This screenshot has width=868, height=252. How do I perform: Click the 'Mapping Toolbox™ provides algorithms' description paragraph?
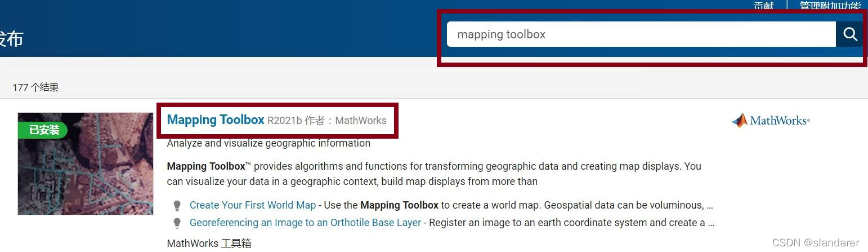point(434,174)
